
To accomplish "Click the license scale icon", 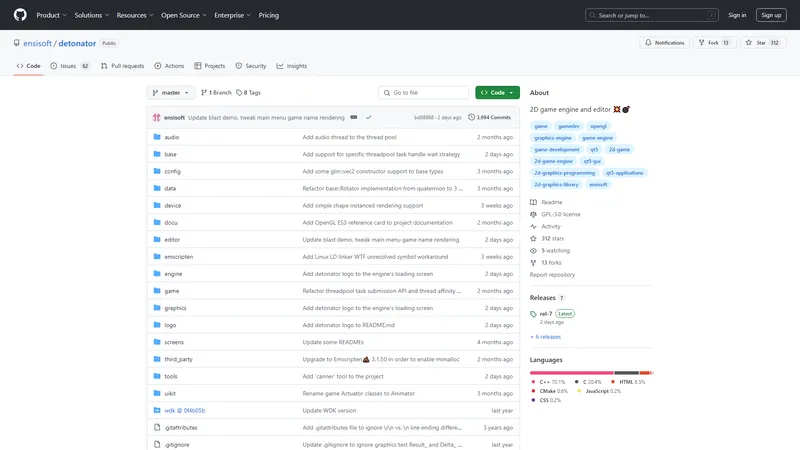I will pos(533,214).
